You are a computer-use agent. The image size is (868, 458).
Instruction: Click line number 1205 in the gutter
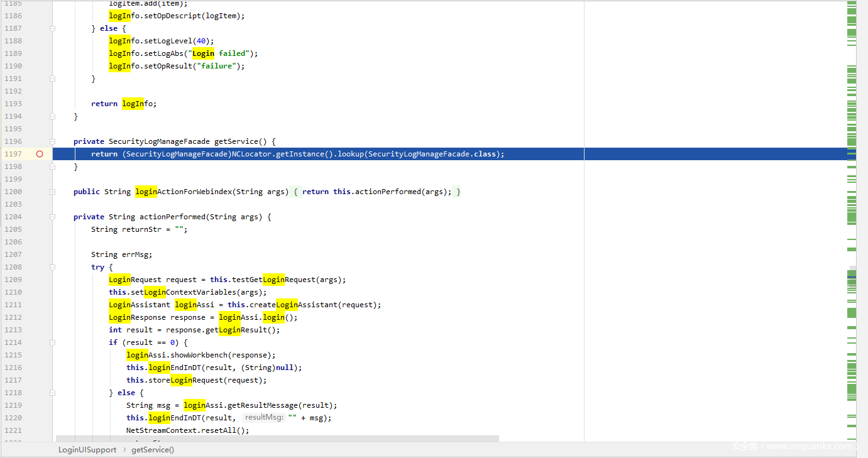point(13,229)
